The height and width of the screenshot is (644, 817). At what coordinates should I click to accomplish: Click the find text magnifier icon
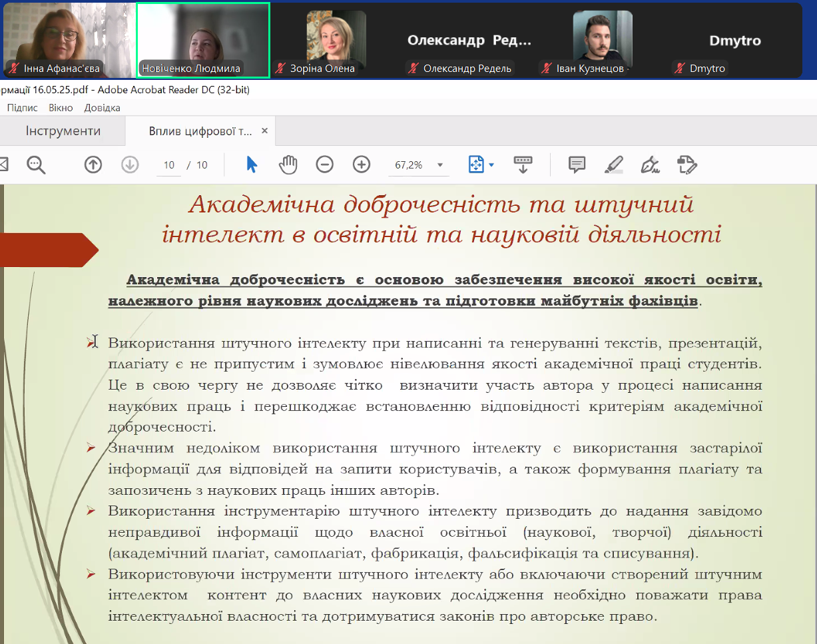click(x=36, y=164)
